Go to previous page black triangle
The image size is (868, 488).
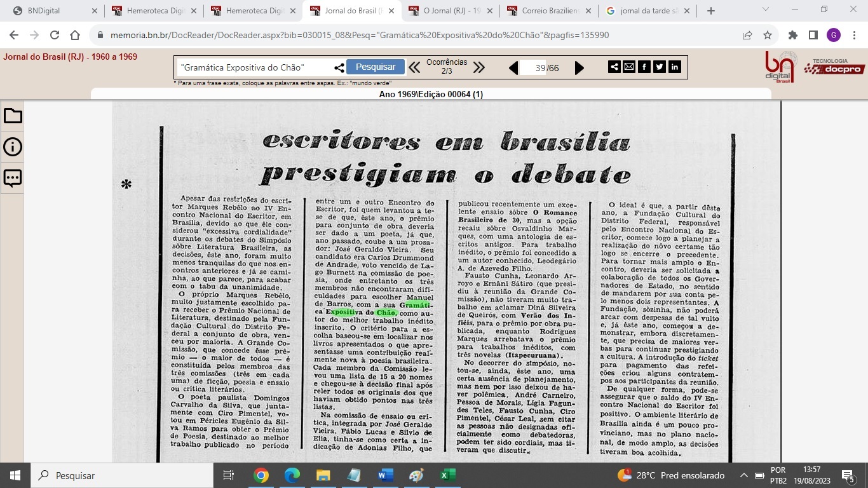[513, 68]
